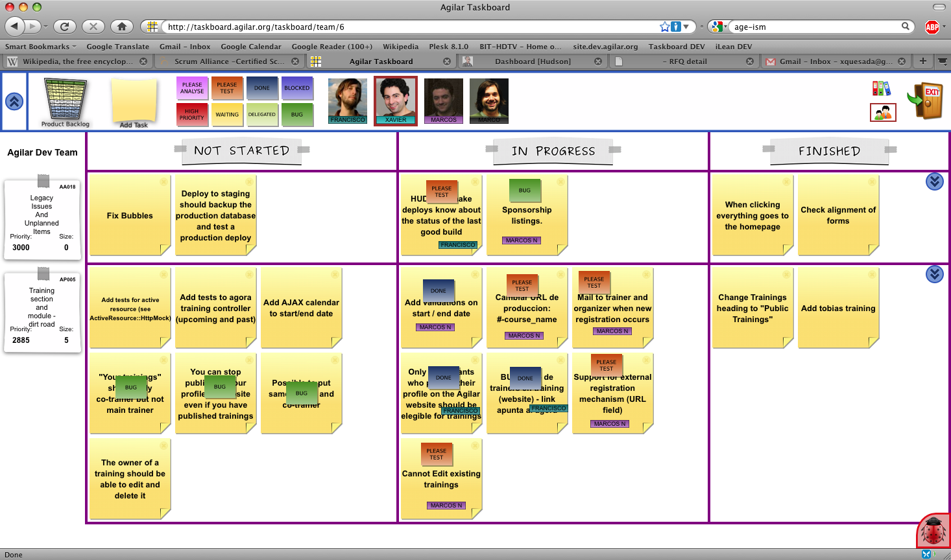Click the Fix Bubbles task note
This screenshot has width=951, height=560.
pyautogui.click(x=130, y=216)
